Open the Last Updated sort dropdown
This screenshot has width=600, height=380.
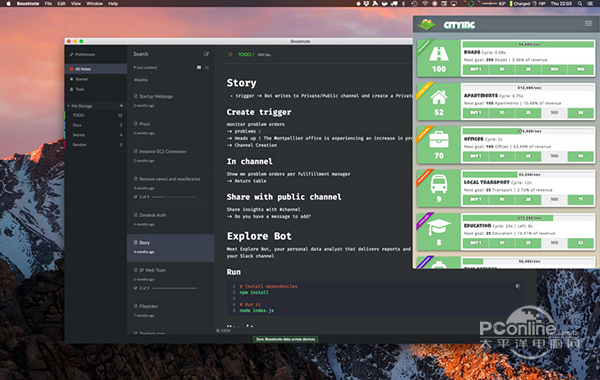pos(145,67)
